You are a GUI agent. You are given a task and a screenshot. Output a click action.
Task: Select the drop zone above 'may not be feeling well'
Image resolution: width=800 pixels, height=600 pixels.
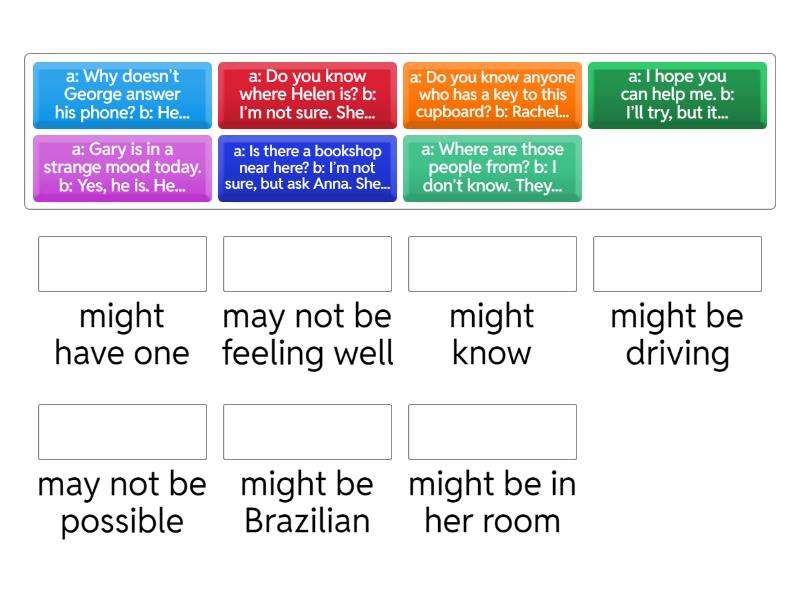click(x=307, y=264)
